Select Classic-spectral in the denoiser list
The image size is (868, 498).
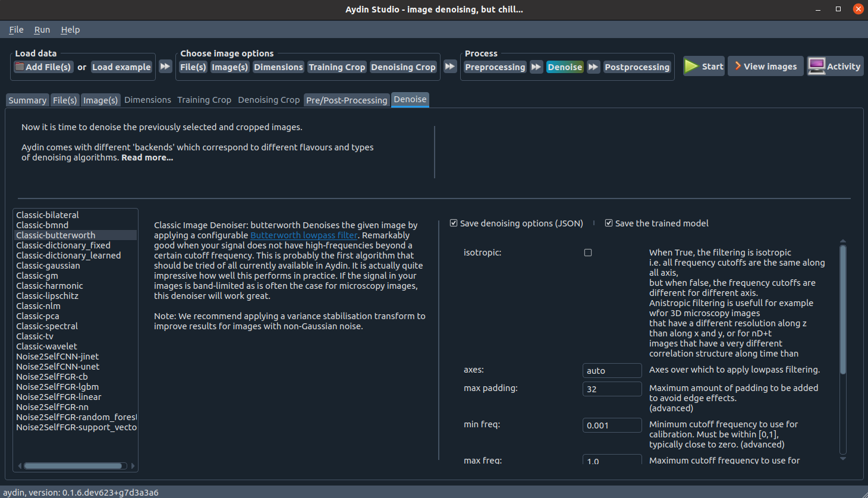pos(76,326)
